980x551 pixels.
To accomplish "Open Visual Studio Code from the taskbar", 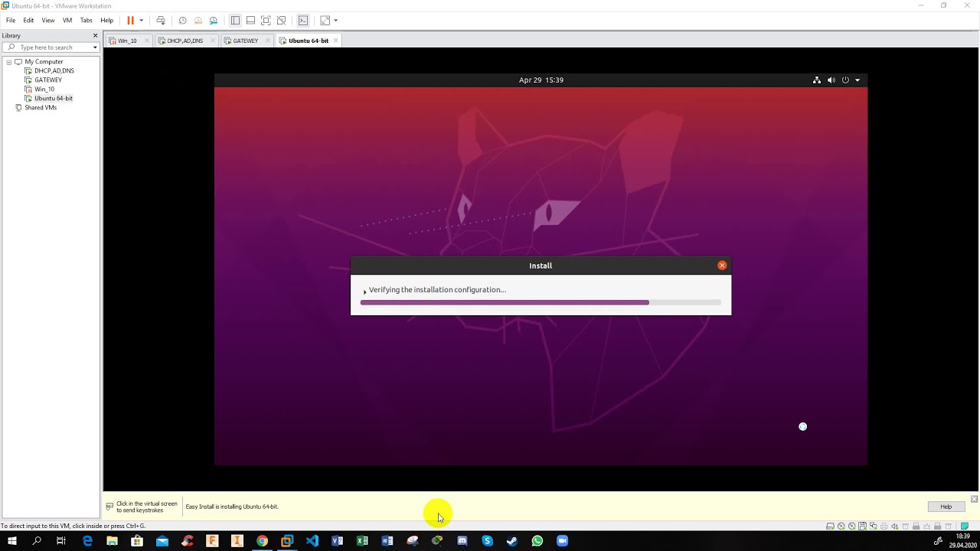I will pos(312,541).
